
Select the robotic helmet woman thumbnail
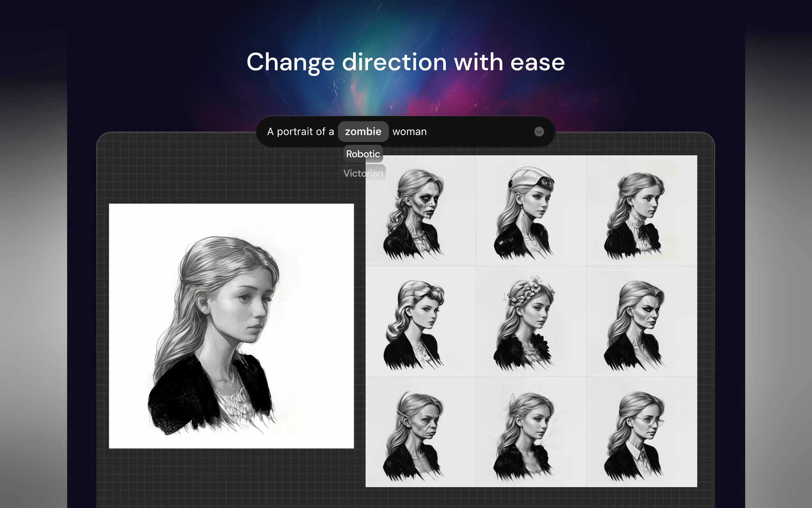(x=531, y=211)
